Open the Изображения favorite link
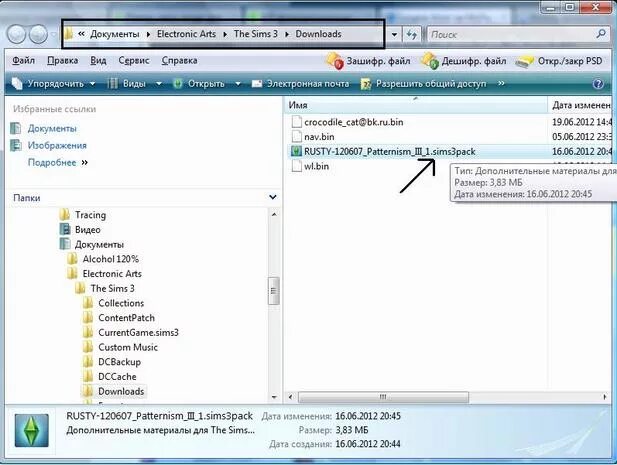 57,145
